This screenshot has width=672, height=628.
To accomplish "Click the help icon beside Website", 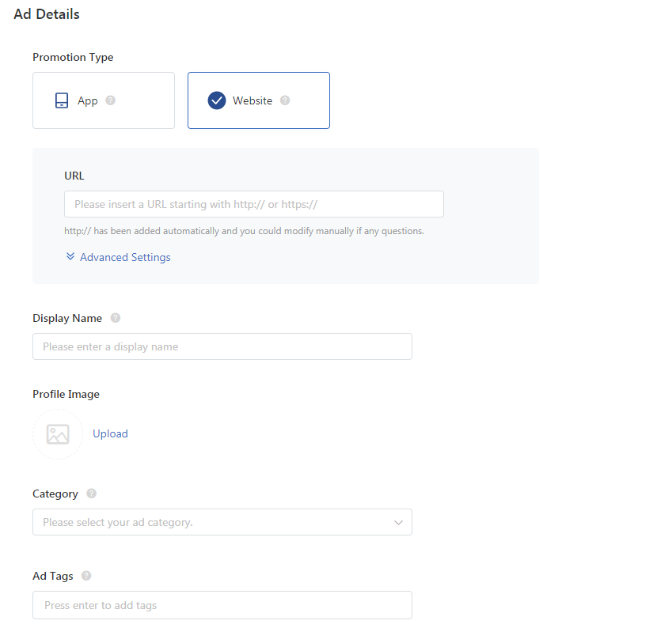I will click(285, 100).
